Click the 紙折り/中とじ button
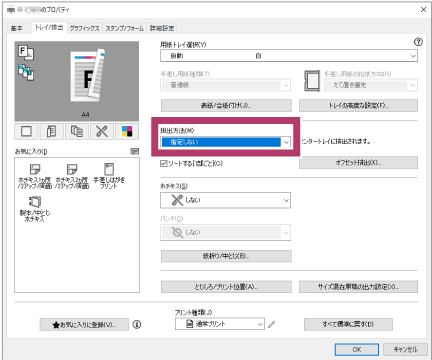The height and width of the screenshot is (360, 432). coord(226,256)
